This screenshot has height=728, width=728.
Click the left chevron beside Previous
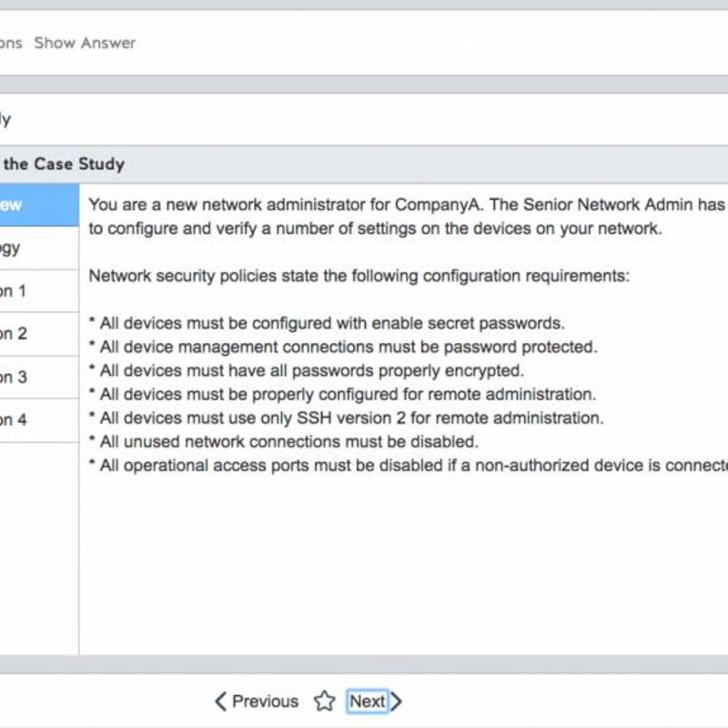pos(221,701)
